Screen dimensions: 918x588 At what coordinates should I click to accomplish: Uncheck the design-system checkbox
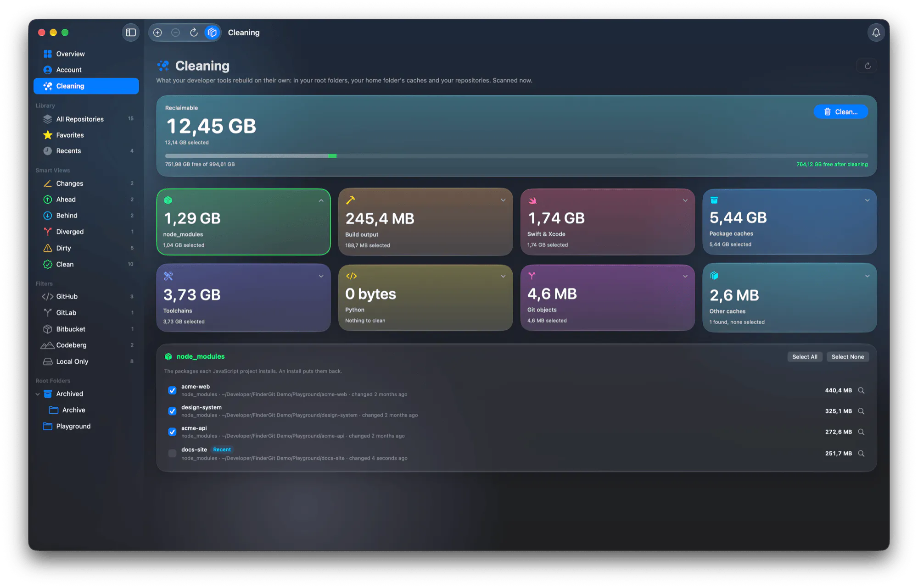(x=172, y=411)
